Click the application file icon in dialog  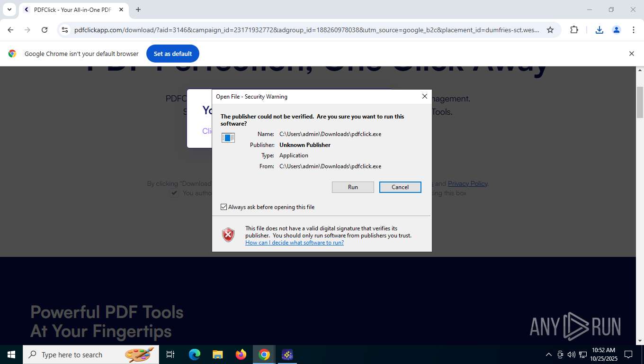(228, 138)
